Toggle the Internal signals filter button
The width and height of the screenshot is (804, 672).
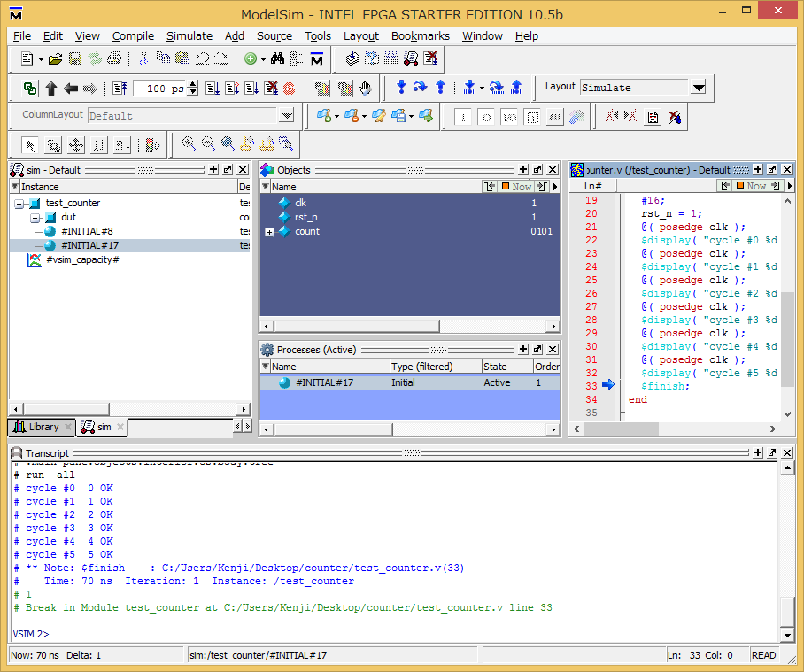pyautogui.click(x=533, y=118)
